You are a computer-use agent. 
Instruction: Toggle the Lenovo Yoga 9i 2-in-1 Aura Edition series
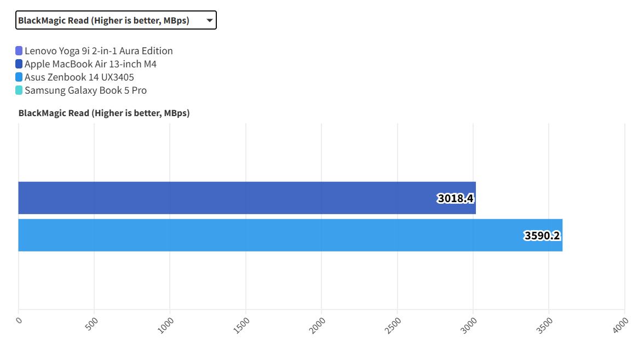tap(99, 51)
